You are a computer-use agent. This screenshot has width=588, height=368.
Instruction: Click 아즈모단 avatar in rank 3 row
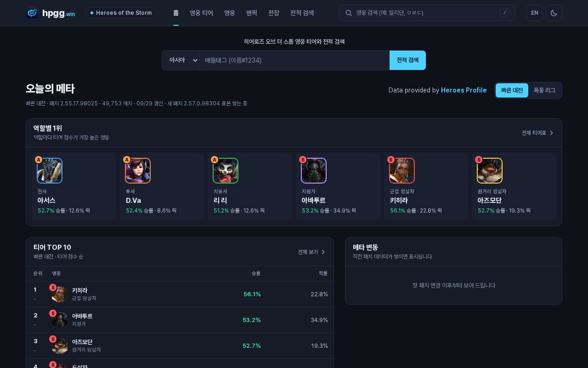[x=60, y=345]
